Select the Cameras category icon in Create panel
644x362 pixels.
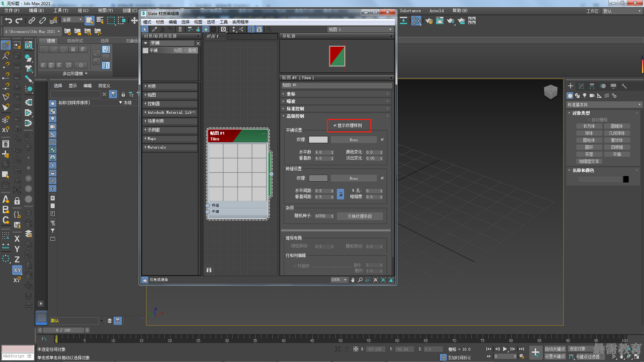[592, 96]
